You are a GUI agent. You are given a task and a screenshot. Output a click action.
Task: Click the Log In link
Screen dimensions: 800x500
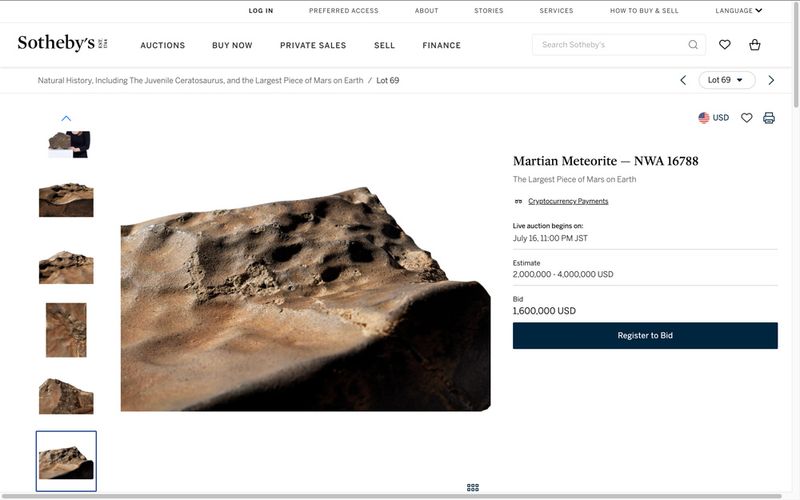point(261,11)
